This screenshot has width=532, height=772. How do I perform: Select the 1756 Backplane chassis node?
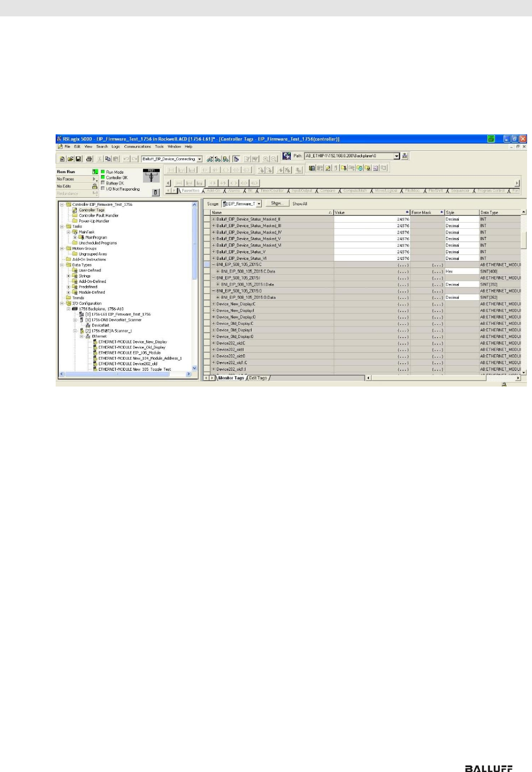(101, 309)
